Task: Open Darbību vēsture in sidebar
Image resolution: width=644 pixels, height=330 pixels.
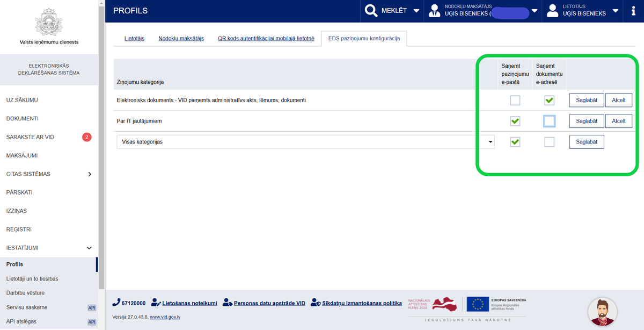Action: [25, 293]
